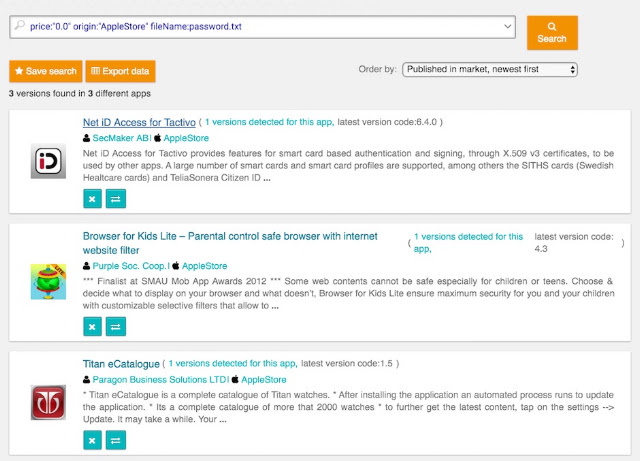Click compare arrows icon under Browser for Kids Lite
The image size is (640, 461).
(116, 327)
